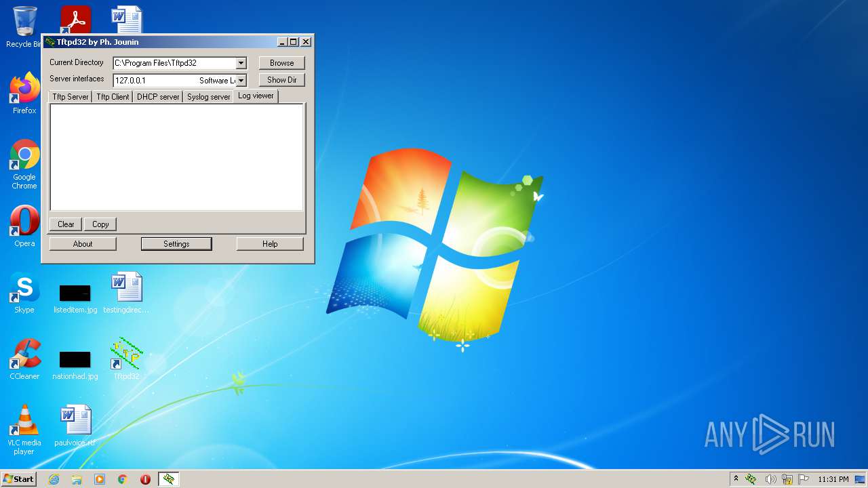Expand the Current Directory dropdown

[241, 63]
